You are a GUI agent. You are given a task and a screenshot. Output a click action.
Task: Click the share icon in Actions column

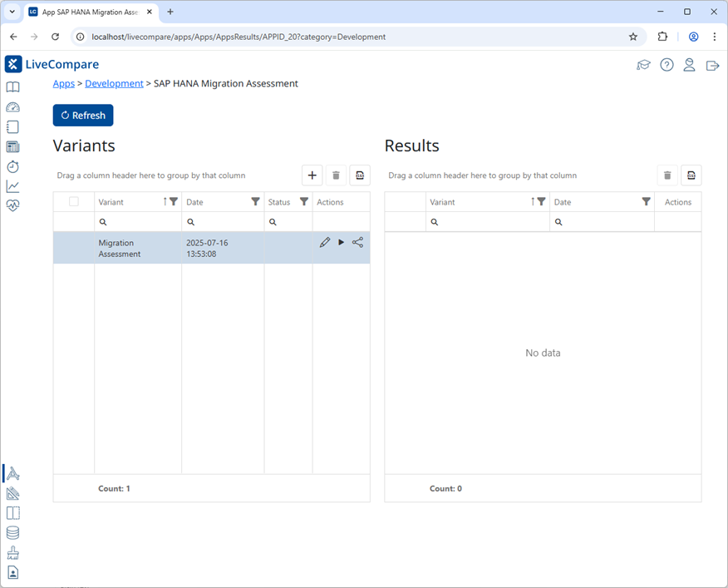pos(357,242)
